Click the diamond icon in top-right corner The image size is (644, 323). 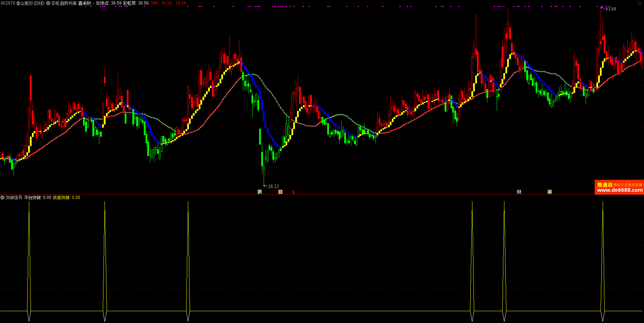[x=639, y=3]
